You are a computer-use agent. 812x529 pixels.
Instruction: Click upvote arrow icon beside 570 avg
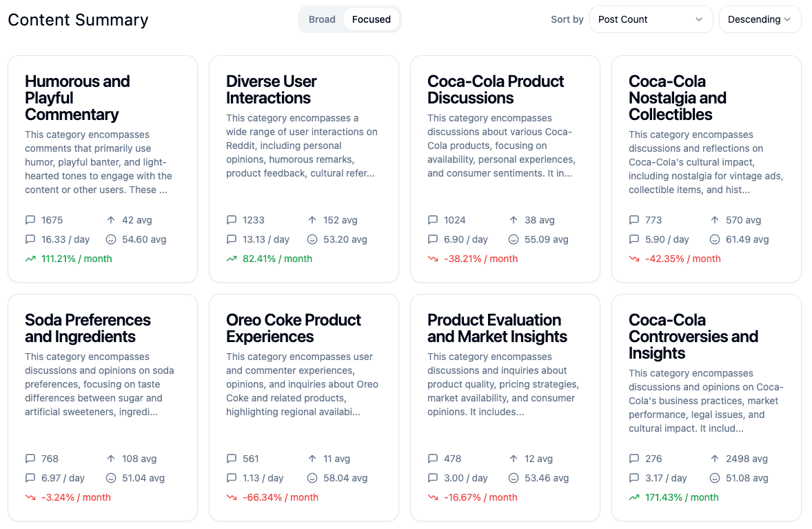(x=715, y=220)
